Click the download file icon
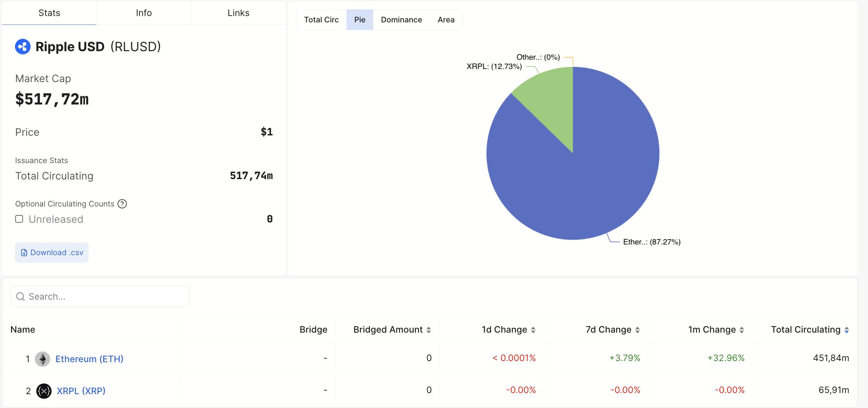This screenshot has height=408, width=868. [x=24, y=253]
